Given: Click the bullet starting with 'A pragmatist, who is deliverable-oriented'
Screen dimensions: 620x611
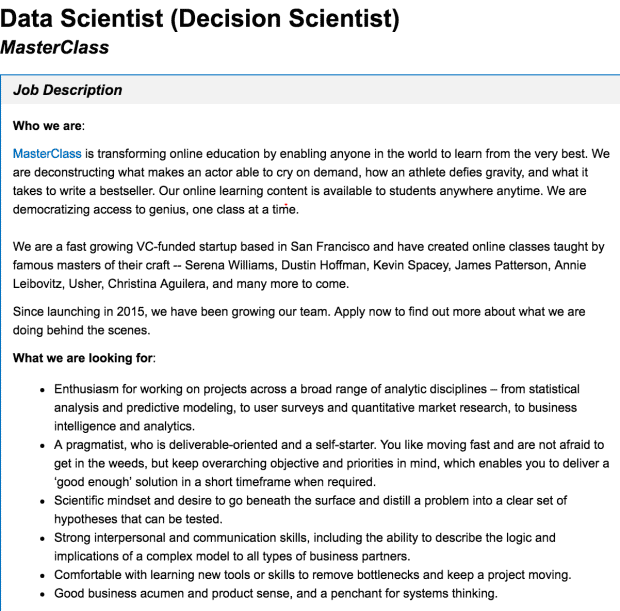Looking at the screenshot, I should [331, 463].
